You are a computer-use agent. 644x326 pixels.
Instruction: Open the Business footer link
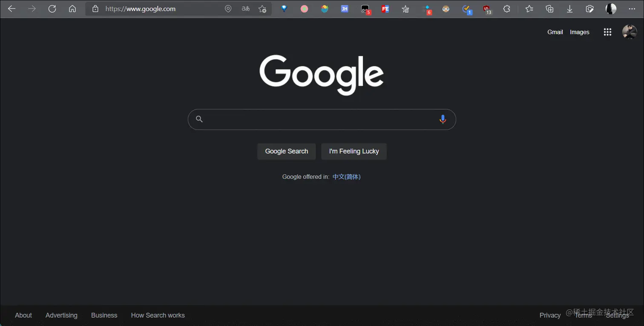point(104,315)
